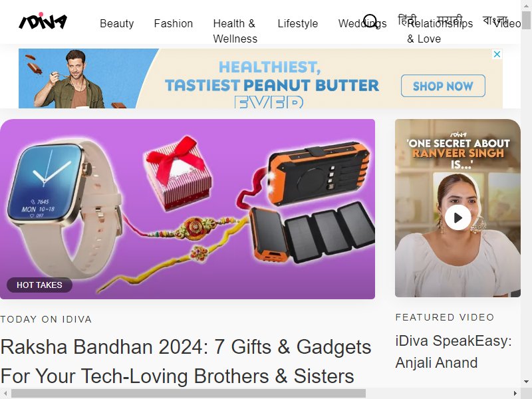The image size is (532, 399).
Task: Click the horizontal scrollbar thumb
Action: click(188, 394)
